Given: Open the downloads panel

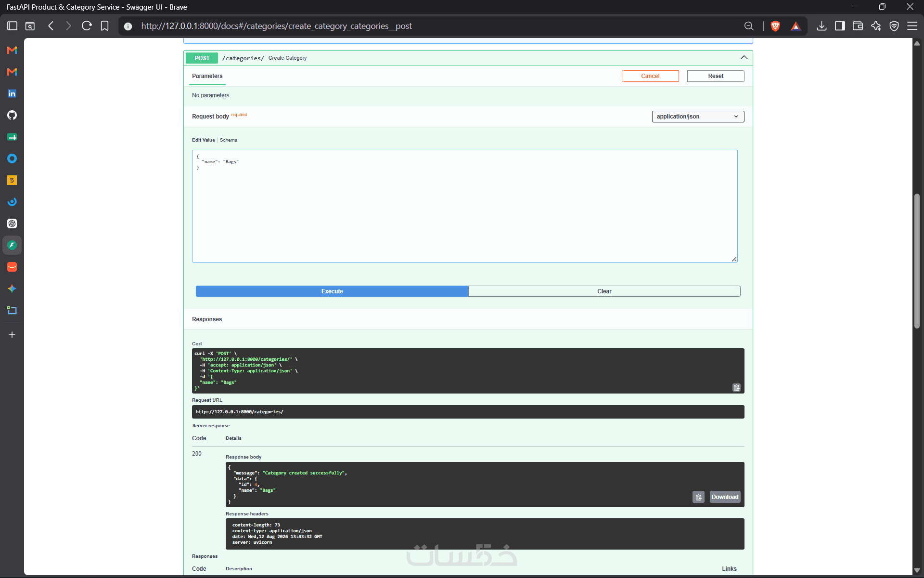Looking at the screenshot, I should tap(821, 26).
